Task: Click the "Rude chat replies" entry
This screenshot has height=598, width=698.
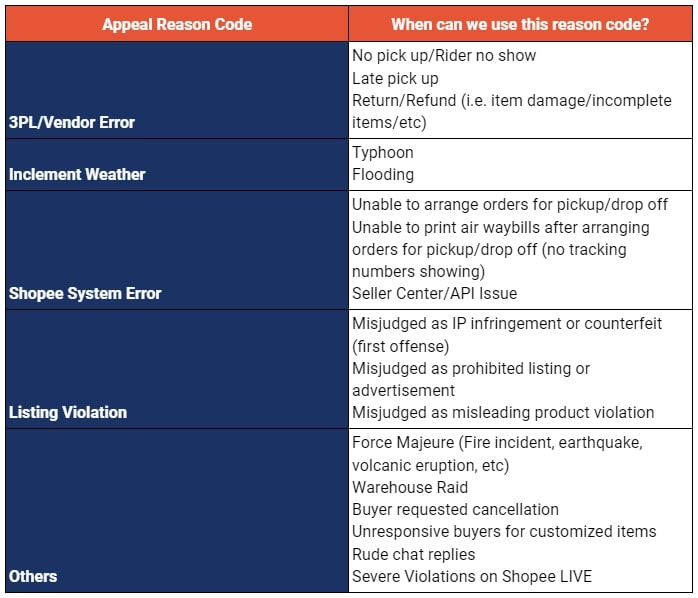Action: coord(413,554)
